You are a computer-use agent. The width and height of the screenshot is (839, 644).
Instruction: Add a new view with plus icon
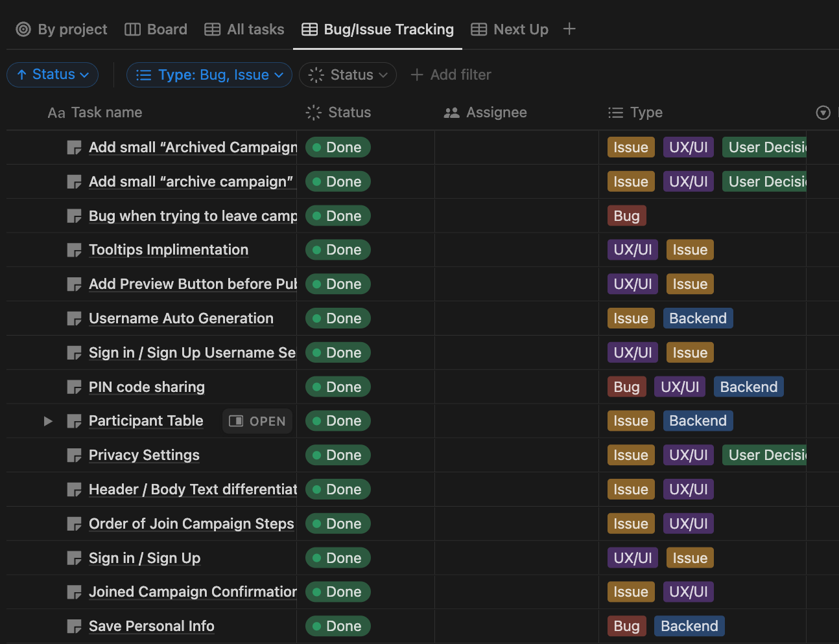click(x=569, y=29)
